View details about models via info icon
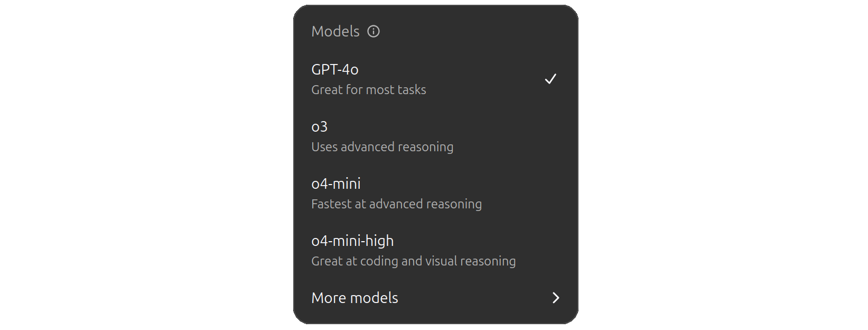Screen dimensions: 868x330 click(374, 31)
